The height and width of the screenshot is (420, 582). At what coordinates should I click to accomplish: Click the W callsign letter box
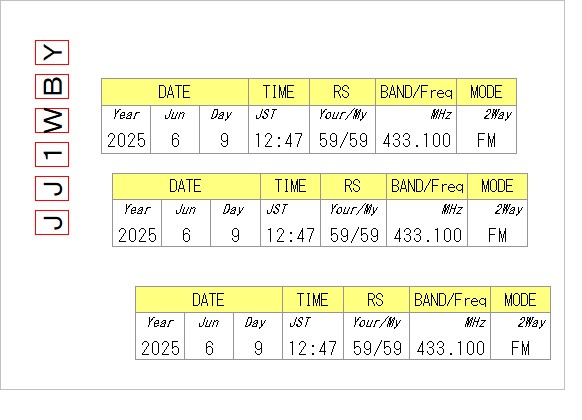(x=52, y=120)
